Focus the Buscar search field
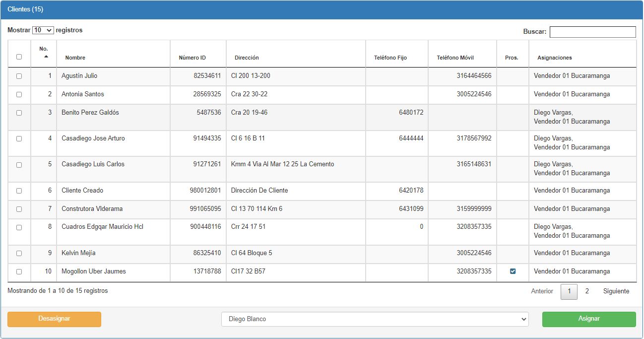644x339 pixels. (592, 32)
